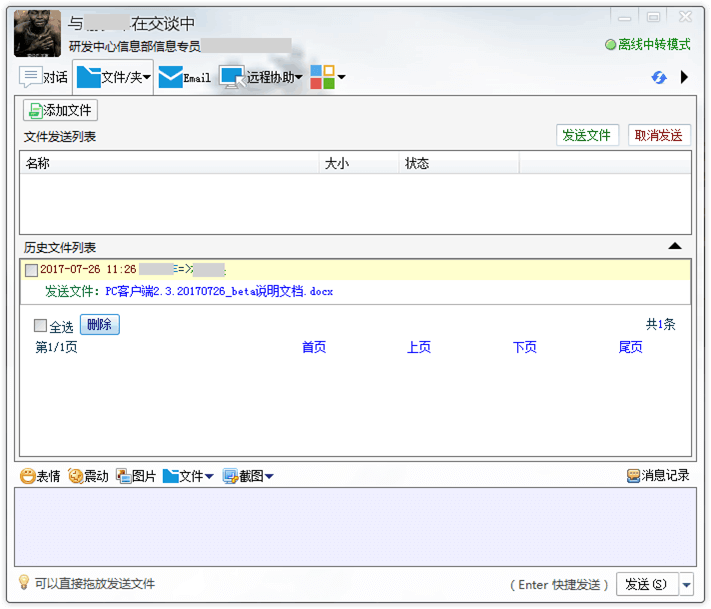Image resolution: width=711 pixels, height=609 pixels.
Task: Collapse the 历史文件列表 history list
Action: pos(675,246)
